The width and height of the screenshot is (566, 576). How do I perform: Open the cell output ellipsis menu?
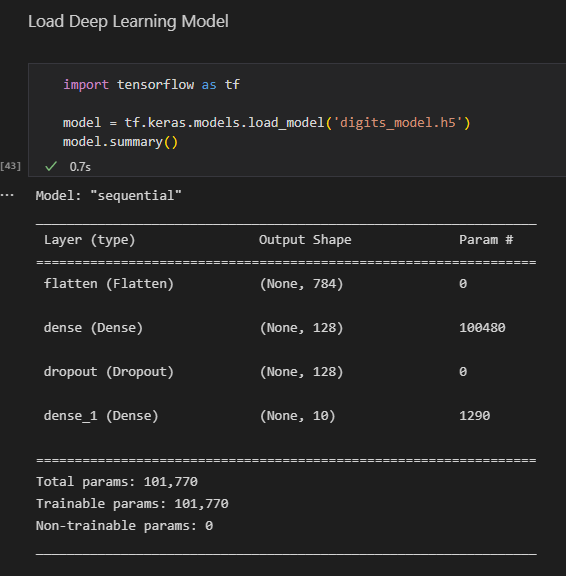(x=7, y=195)
